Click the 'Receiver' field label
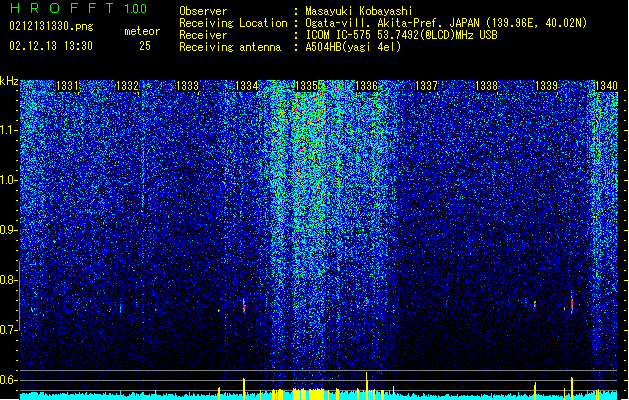 pos(203,35)
